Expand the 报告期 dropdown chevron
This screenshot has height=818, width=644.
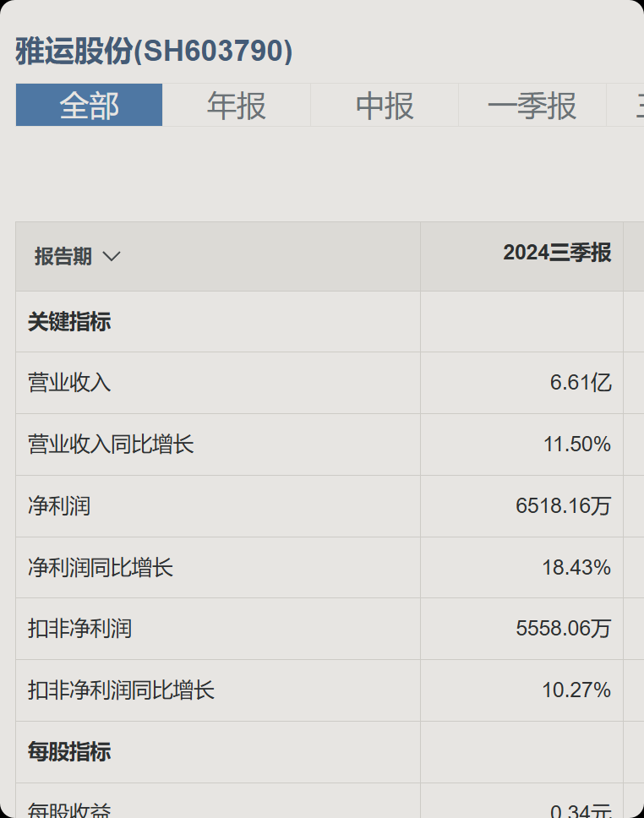click(x=112, y=256)
